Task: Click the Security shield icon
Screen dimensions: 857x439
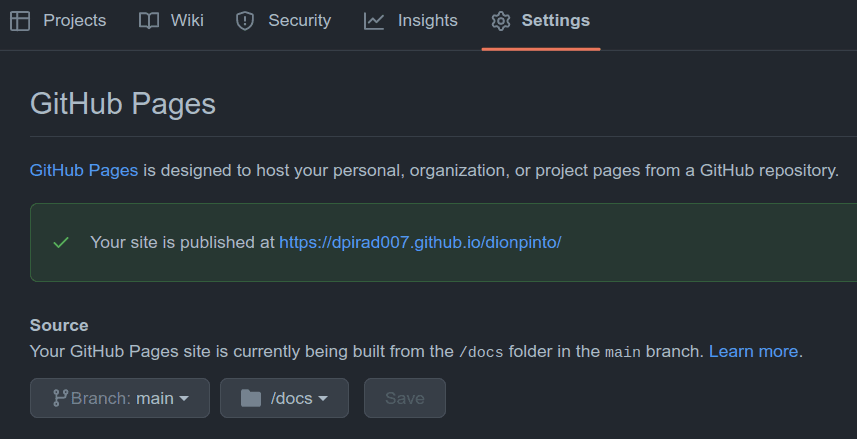Action: pyautogui.click(x=245, y=21)
